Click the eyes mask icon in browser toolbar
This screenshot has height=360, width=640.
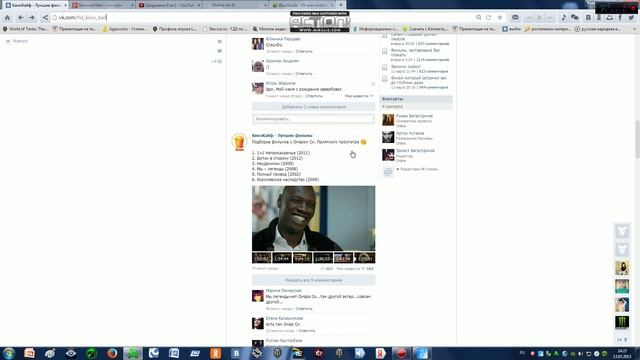515,18
